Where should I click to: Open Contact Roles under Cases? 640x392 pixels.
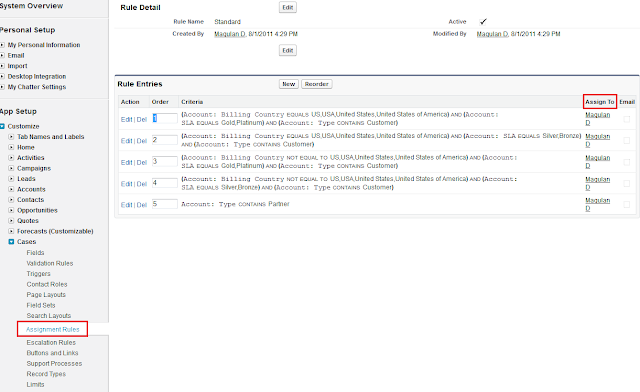tap(47, 284)
